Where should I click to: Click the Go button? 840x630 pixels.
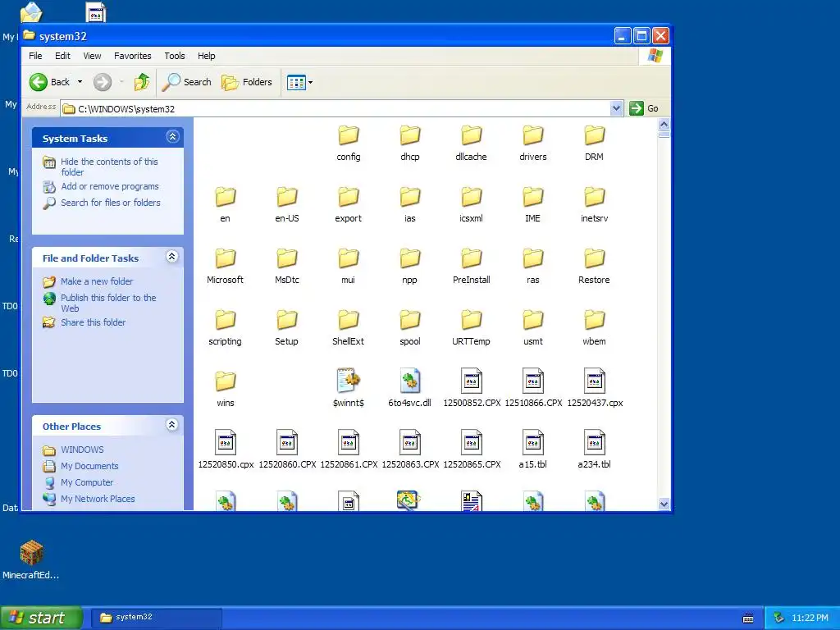click(x=645, y=108)
